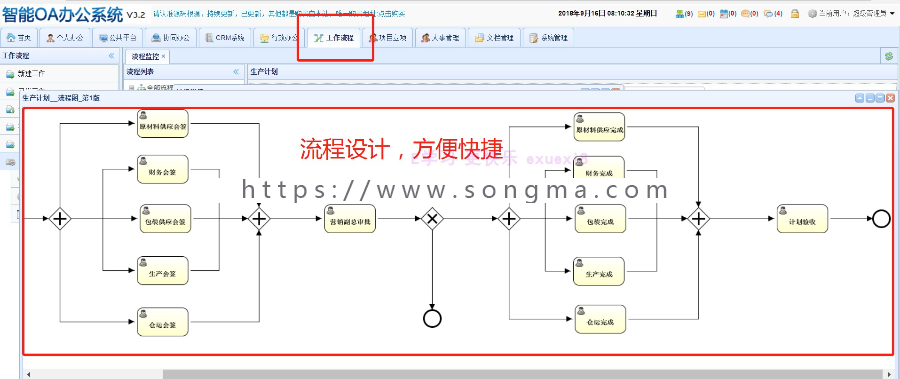This screenshot has width=900, height=379.
Task: Collapse the 工作流程 sidebar panel
Action: click(111, 56)
